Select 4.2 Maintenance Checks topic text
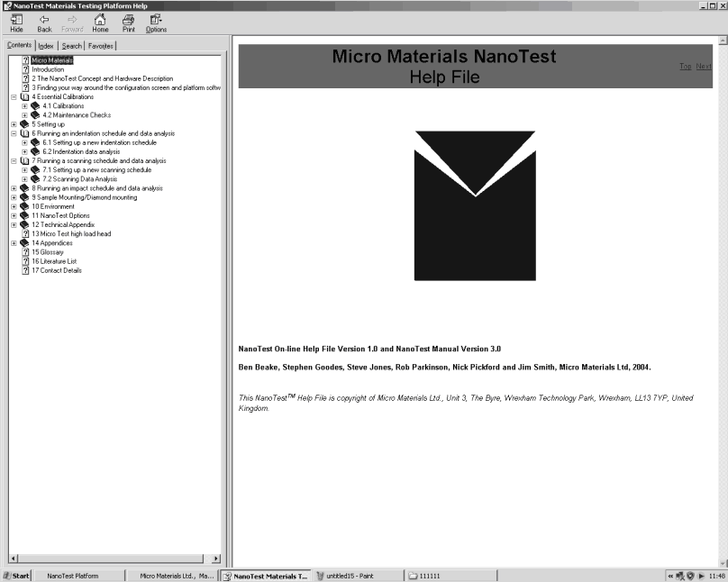Viewport: 728px width, 582px height. [77, 115]
